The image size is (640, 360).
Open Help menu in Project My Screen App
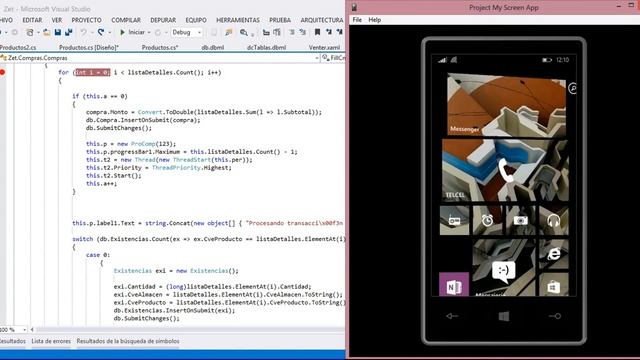[375, 20]
